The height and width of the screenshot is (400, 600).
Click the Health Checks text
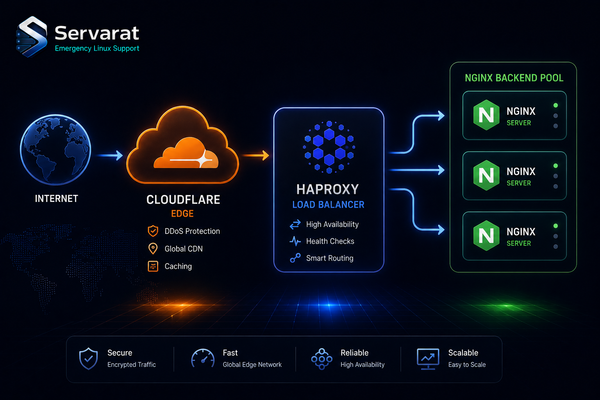(330, 241)
